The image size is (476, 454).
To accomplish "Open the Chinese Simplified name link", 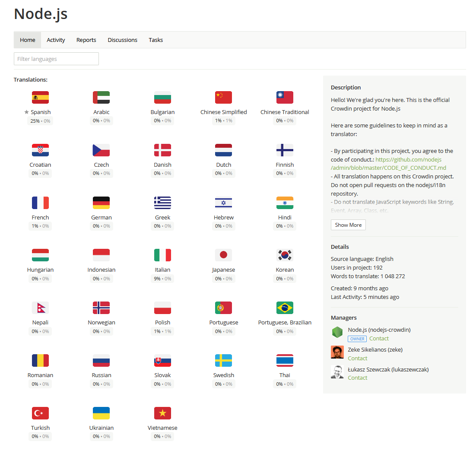I will click(x=223, y=112).
